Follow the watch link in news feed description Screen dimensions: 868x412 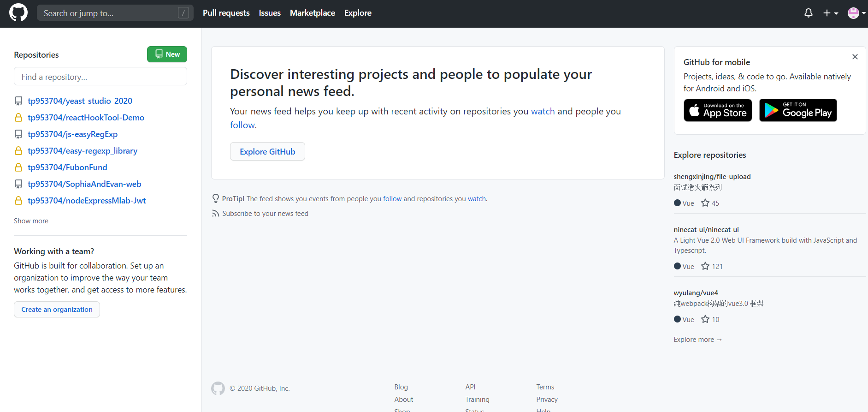click(543, 111)
